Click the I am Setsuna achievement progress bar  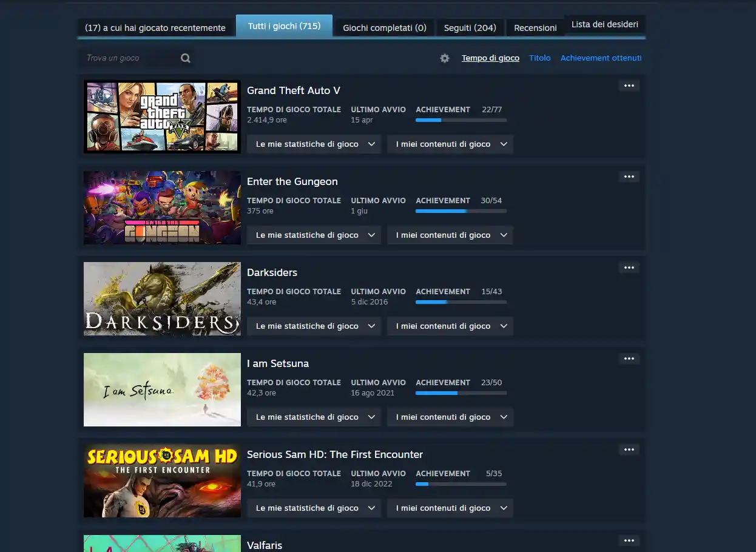coord(461,393)
